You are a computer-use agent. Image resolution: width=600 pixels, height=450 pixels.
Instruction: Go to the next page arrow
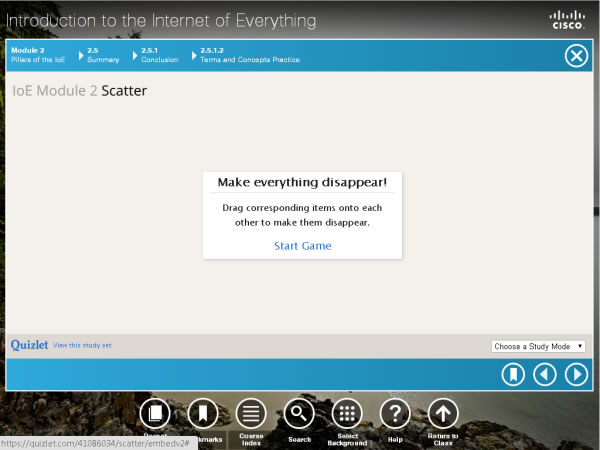576,374
